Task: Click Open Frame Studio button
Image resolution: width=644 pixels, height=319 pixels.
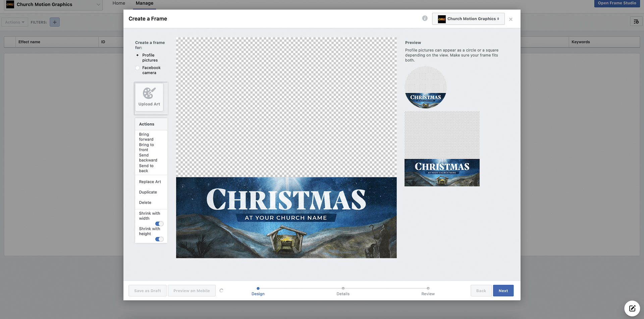Action: click(617, 3)
